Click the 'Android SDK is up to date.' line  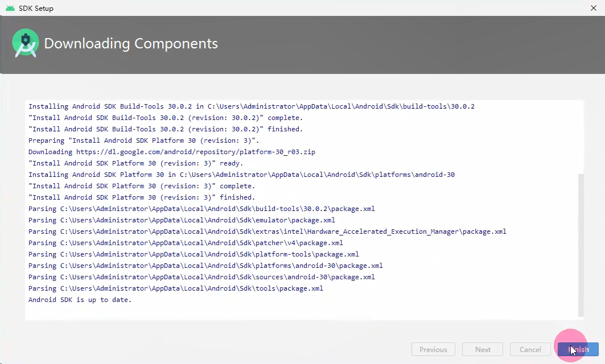click(x=80, y=300)
